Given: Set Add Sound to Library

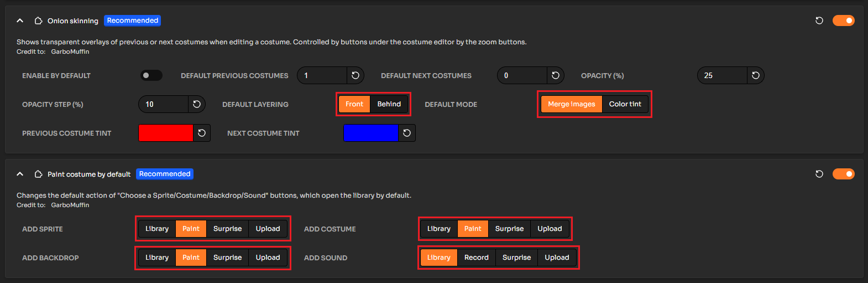Looking at the screenshot, I should point(439,258).
